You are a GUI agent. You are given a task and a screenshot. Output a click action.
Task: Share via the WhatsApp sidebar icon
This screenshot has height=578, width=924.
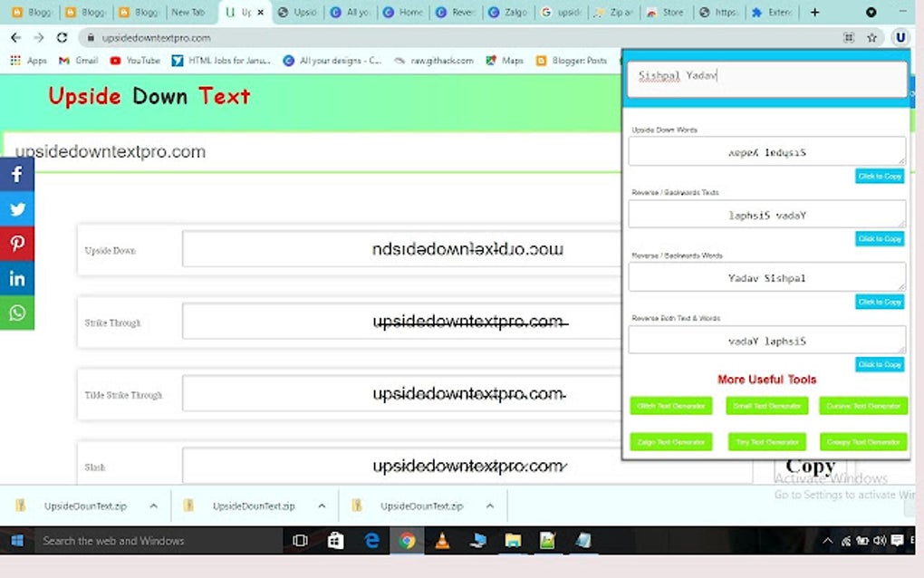(17, 313)
